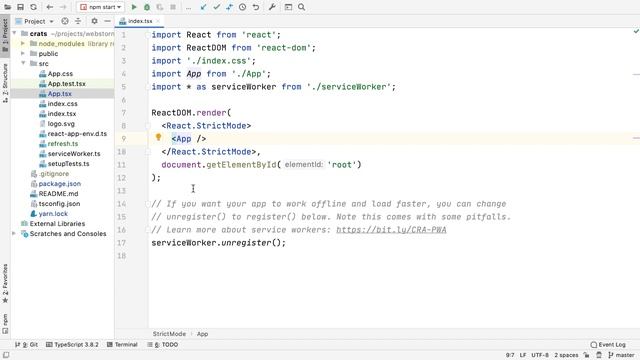Expand the node_modules folder
Viewport: 640px width, 360px height.
coord(23,44)
